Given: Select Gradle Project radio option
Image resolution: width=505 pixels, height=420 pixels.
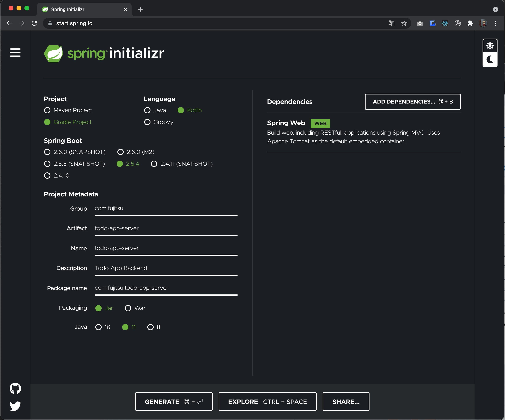Looking at the screenshot, I should point(68,122).
